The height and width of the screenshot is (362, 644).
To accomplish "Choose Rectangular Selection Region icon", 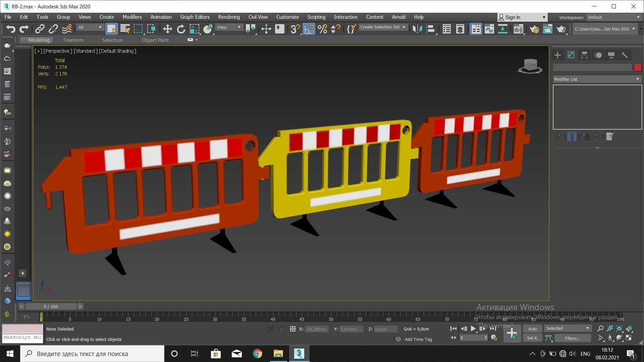I will tap(138, 29).
